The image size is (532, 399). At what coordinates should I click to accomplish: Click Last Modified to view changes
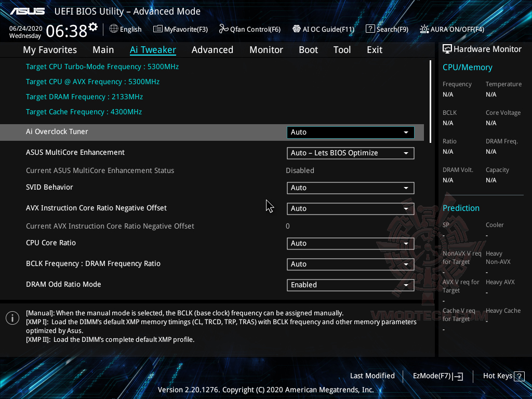(x=373, y=376)
